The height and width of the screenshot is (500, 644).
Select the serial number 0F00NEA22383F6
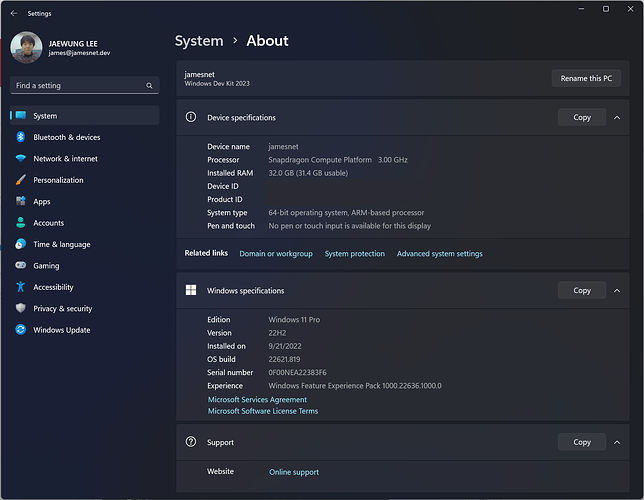point(297,373)
